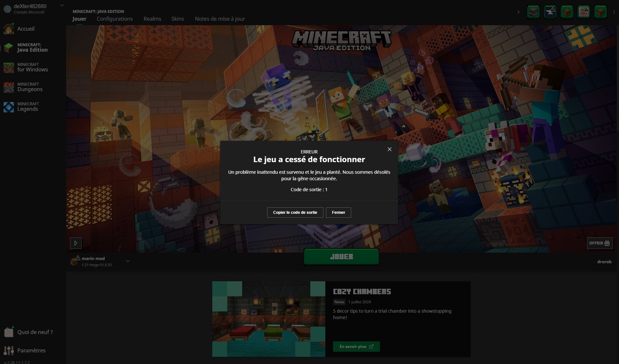The image size is (619, 364).
Task: Open Accueil home page in sidebar
Action: [x=26, y=29]
